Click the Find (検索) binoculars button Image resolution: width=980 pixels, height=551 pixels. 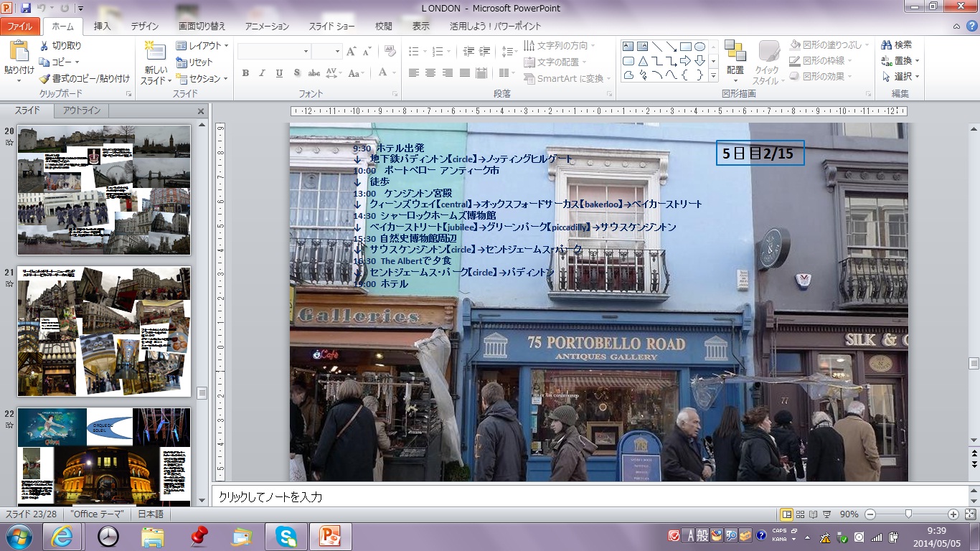pyautogui.click(x=897, y=44)
